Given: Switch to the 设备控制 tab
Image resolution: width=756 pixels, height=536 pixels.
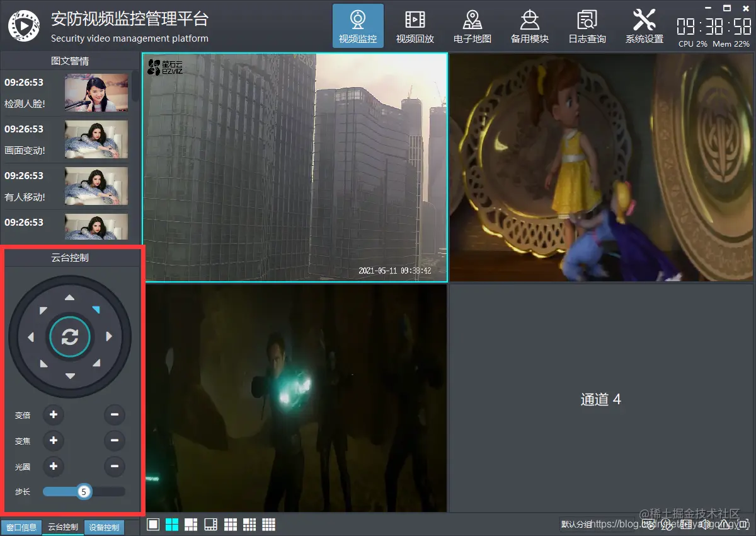Looking at the screenshot, I should pyautogui.click(x=103, y=528).
